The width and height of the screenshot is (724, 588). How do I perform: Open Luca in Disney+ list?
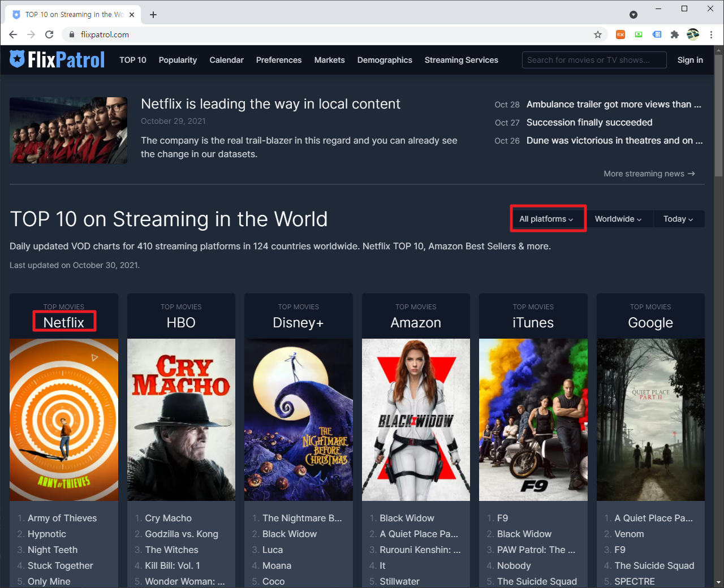coord(273,550)
